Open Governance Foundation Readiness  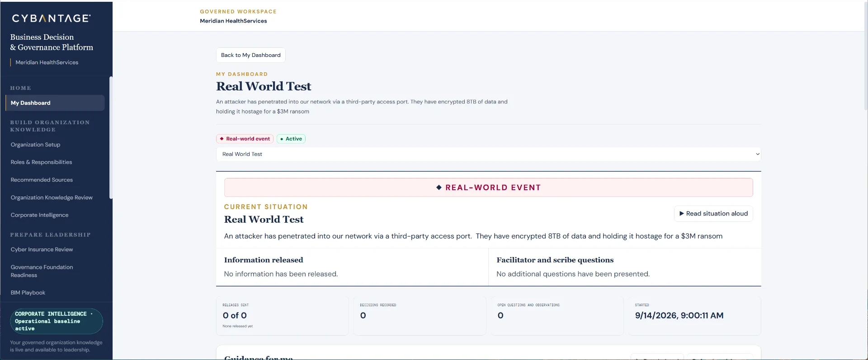tap(42, 271)
